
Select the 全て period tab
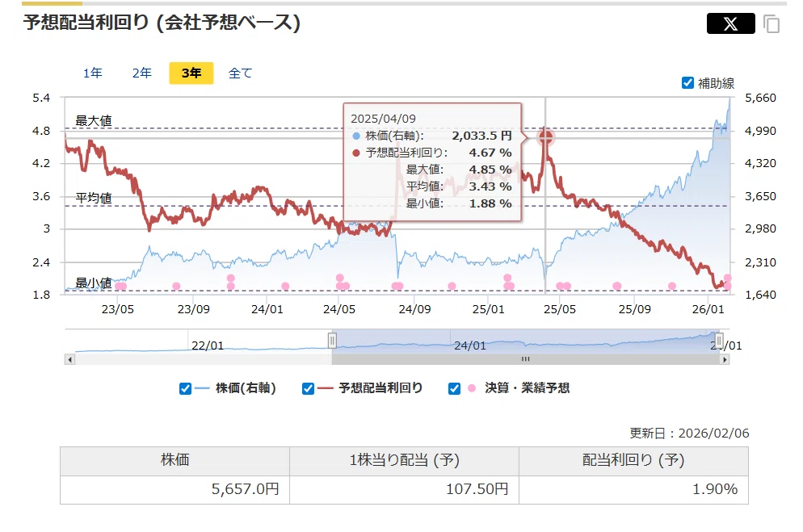240,73
